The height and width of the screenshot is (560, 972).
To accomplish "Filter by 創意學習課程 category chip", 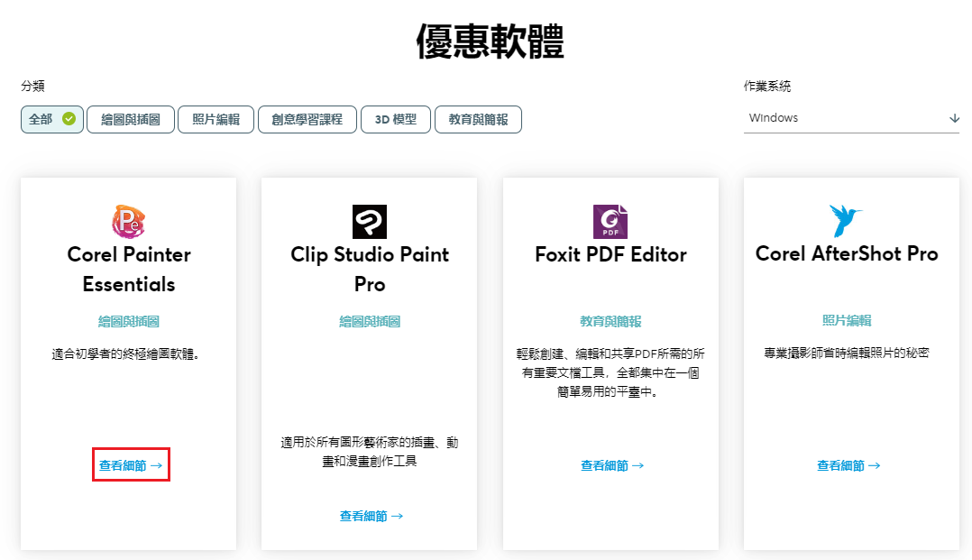I will pyautogui.click(x=307, y=119).
